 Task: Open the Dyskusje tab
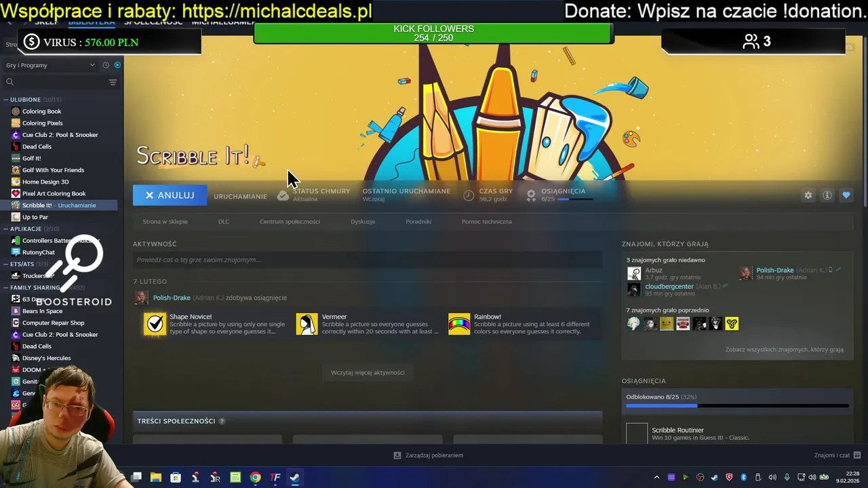[363, 222]
